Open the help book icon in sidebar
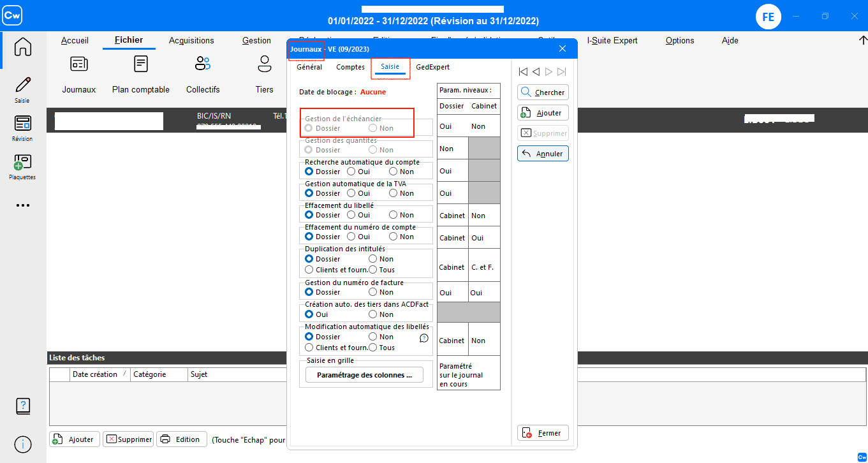Viewport: 868px width, 463px height. click(x=23, y=406)
